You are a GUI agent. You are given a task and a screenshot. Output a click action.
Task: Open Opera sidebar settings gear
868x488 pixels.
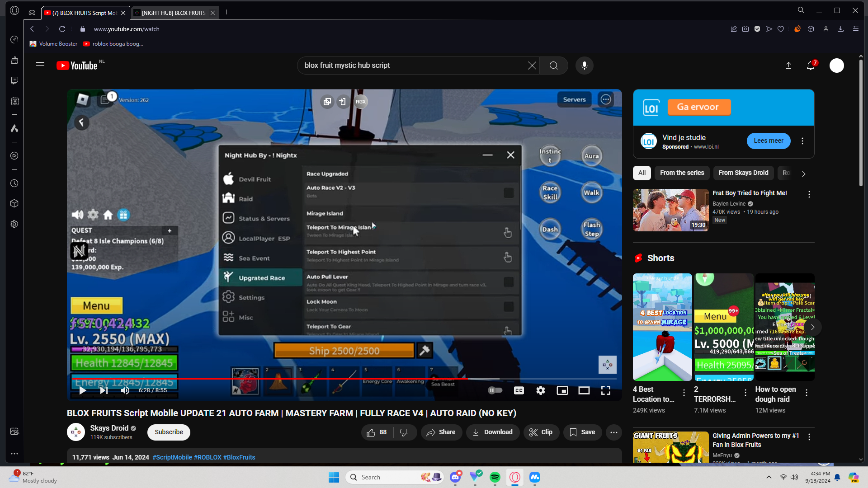(x=14, y=224)
